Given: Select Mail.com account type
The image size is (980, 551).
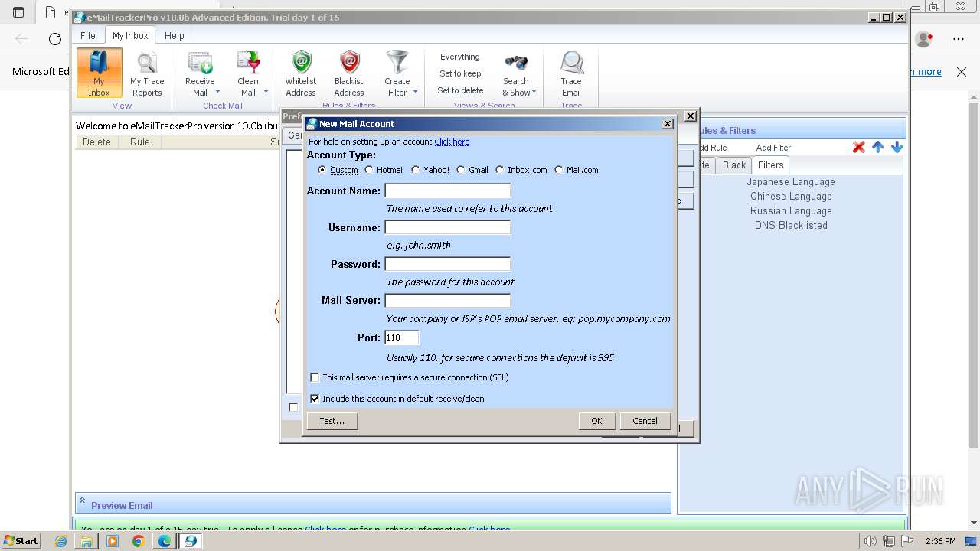Looking at the screenshot, I should pos(559,170).
